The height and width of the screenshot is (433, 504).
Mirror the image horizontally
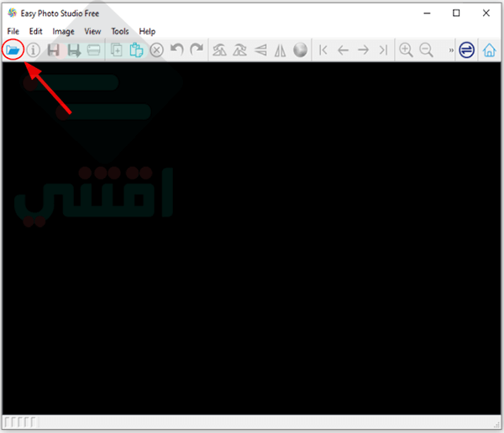280,50
